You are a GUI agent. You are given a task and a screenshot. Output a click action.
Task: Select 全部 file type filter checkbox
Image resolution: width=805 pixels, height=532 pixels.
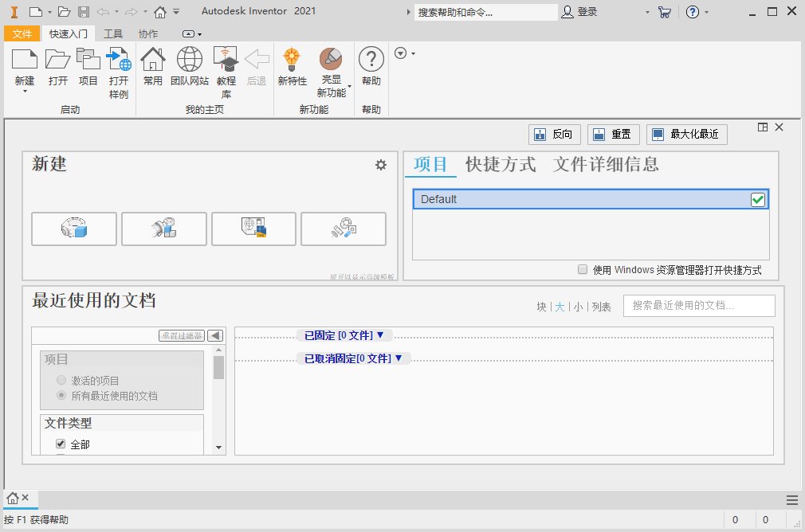click(x=60, y=444)
